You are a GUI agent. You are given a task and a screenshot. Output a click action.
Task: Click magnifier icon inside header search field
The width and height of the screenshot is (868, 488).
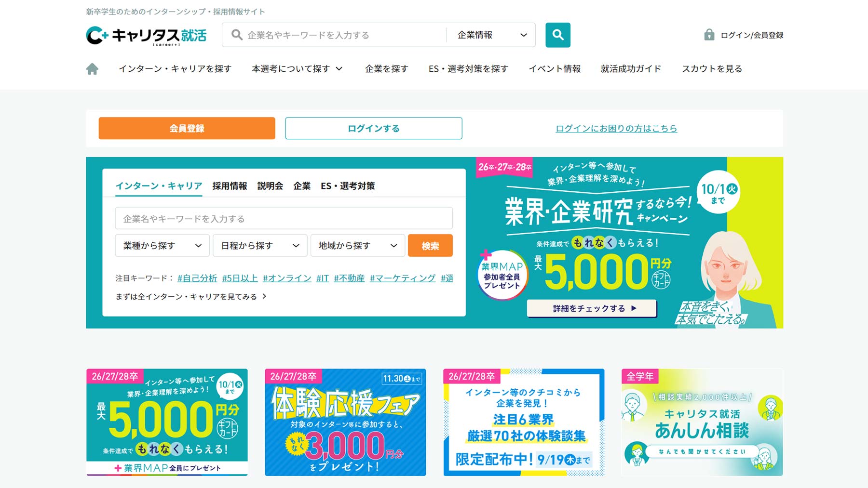[x=237, y=35]
